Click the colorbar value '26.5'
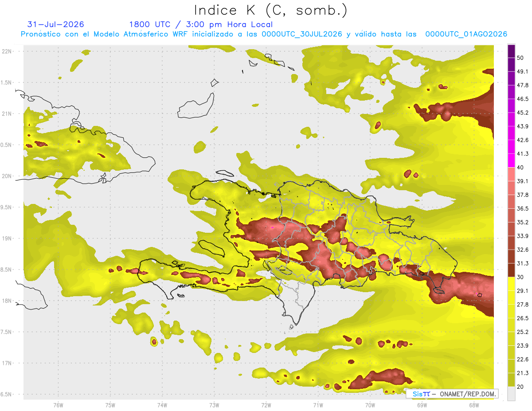 (x=523, y=318)
